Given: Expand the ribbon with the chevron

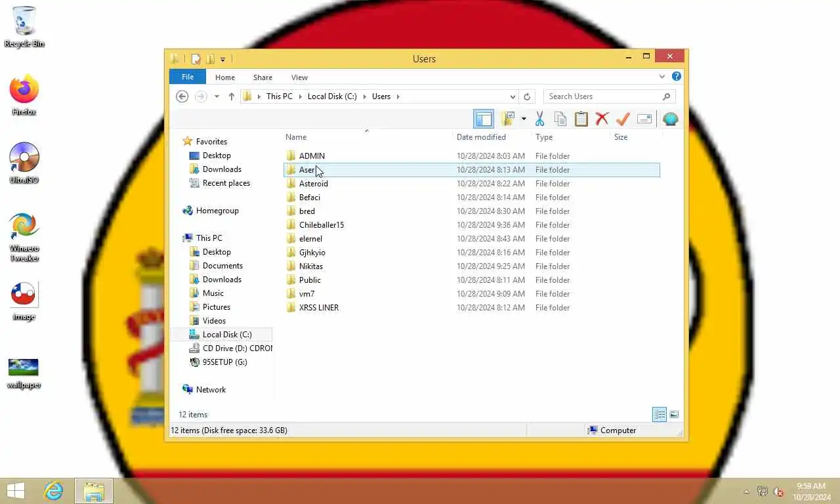Looking at the screenshot, I should [661, 77].
